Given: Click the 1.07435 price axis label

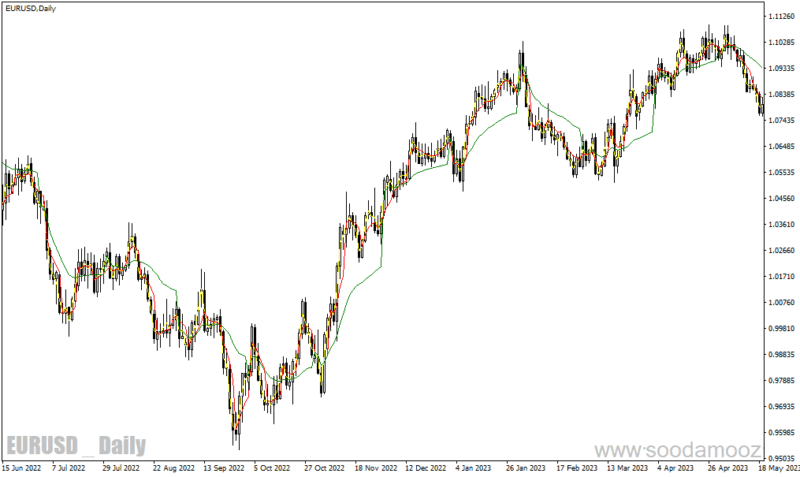Looking at the screenshot, I should (782, 120).
